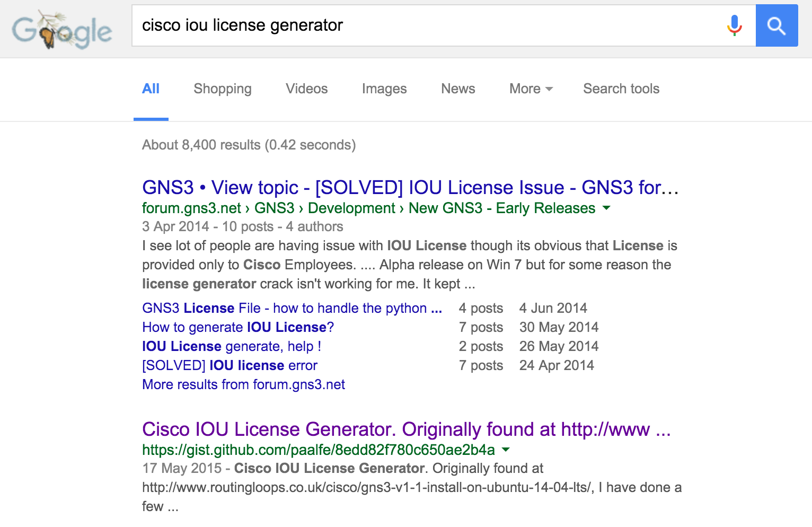Click inside the search query box

tap(424, 25)
